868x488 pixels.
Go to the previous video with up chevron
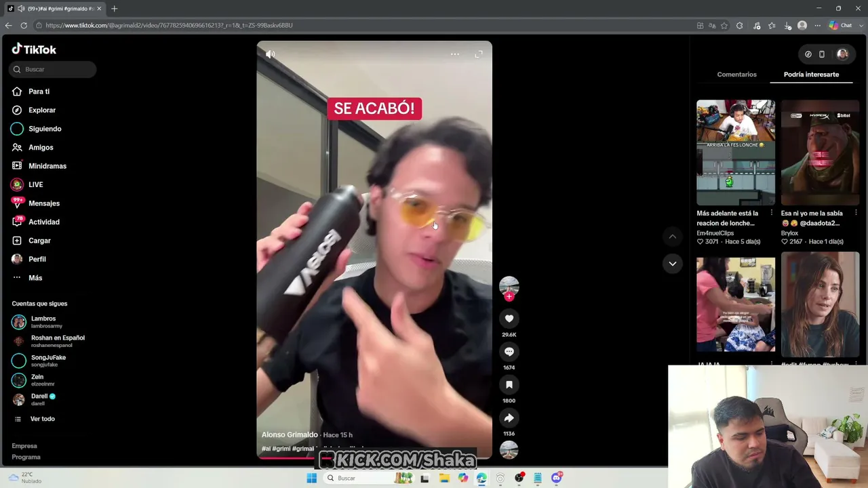click(673, 237)
